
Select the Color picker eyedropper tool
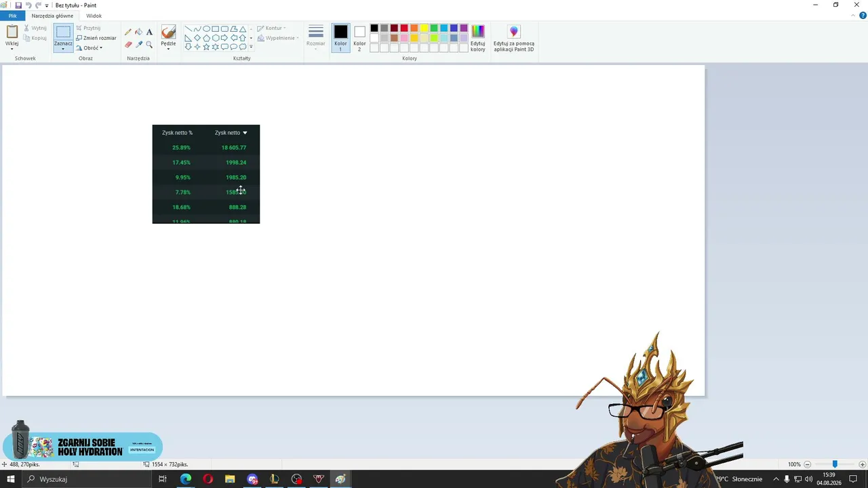pyautogui.click(x=139, y=45)
